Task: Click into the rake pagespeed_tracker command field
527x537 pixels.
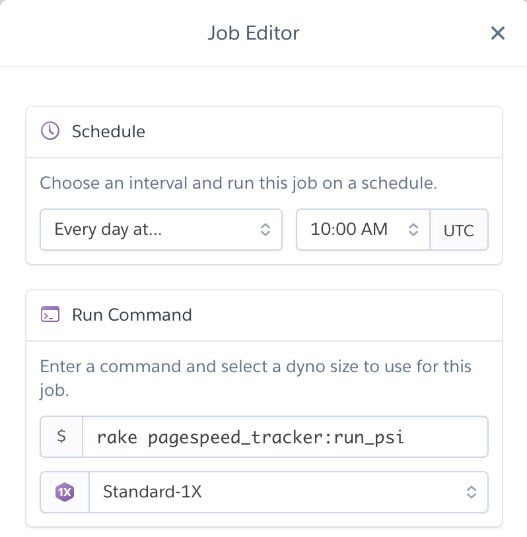Action: point(285,437)
